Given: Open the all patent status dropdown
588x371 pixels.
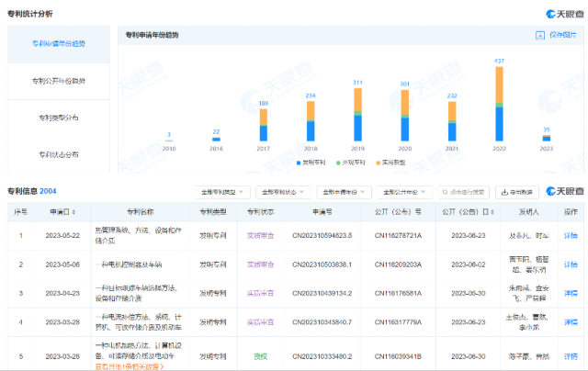Looking at the screenshot, I should (283, 192).
